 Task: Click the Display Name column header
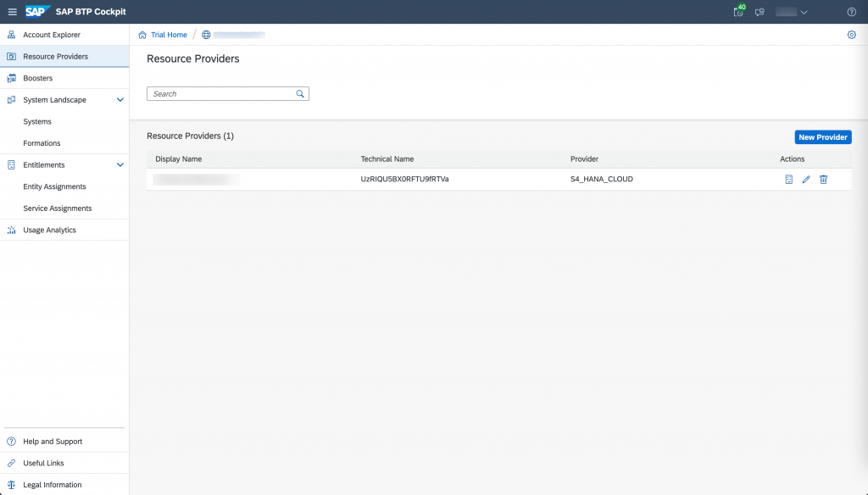pos(178,159)
